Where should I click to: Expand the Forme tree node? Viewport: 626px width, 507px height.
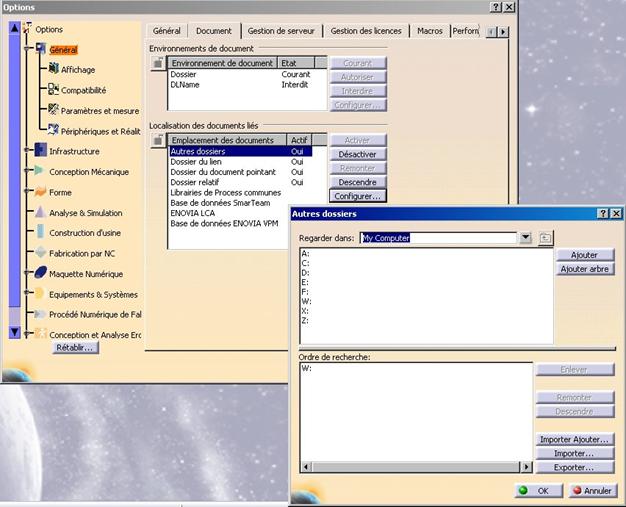[x=27, y=192]
